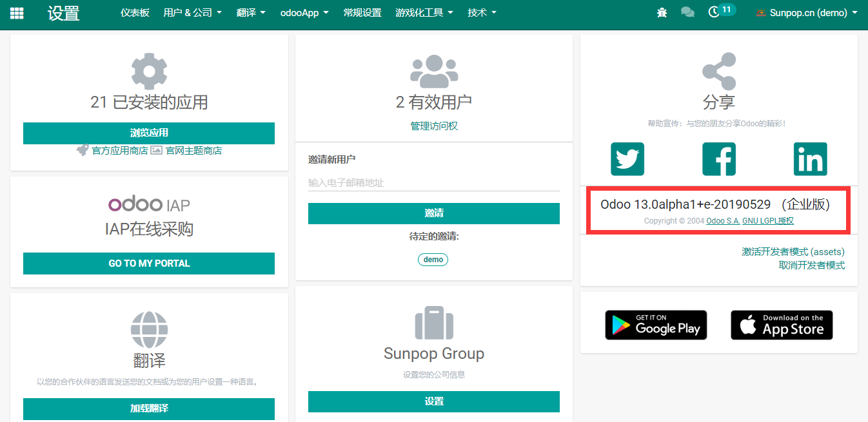Open the Download on the App Store badge
This screenshot has width=868, height=422.
point(782,325)
